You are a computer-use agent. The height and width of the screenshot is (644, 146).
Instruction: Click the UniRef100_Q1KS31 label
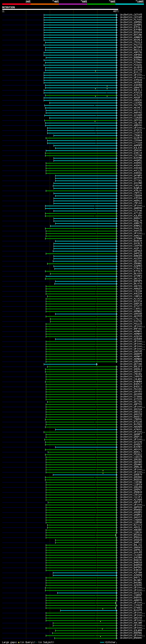coord(131,593)
